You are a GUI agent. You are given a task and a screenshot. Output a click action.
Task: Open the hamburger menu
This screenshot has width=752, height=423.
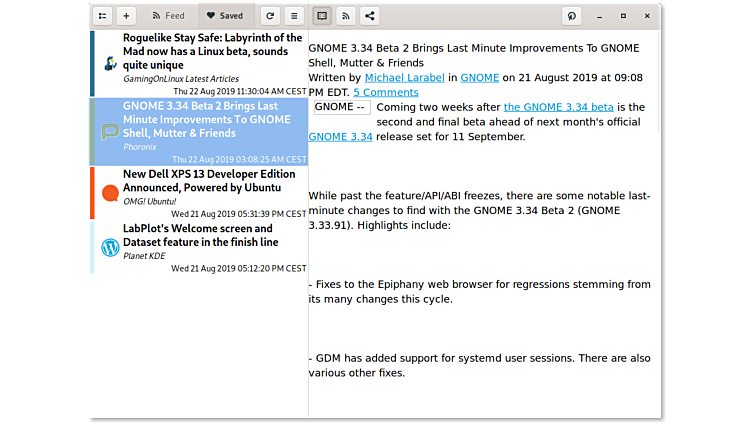pyautogui.click(x=294, y=16)
